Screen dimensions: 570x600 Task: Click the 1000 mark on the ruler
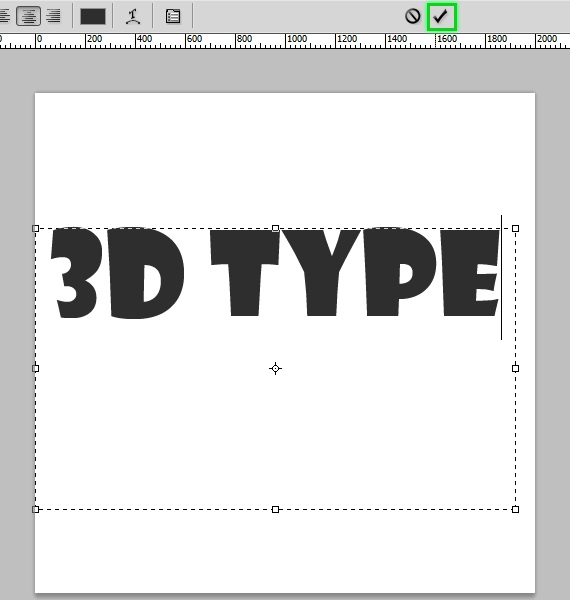(297, 39)
